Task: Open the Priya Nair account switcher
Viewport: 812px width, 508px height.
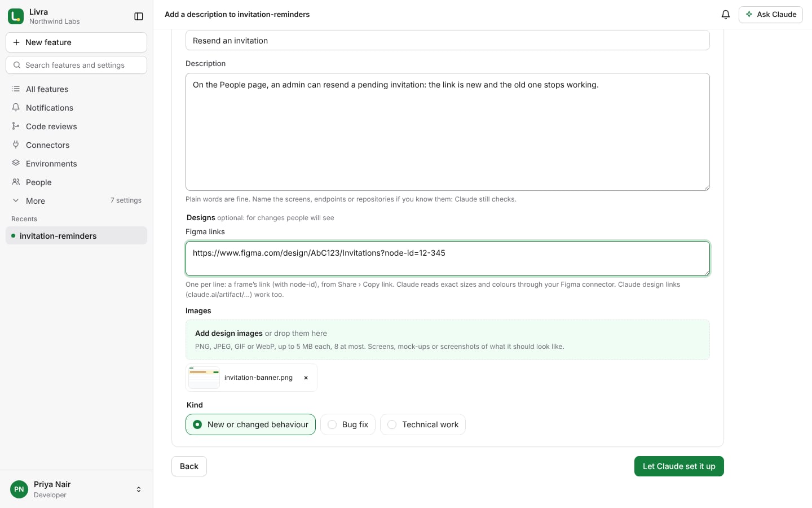Action: pyautogui.click(x=76, y=489)
